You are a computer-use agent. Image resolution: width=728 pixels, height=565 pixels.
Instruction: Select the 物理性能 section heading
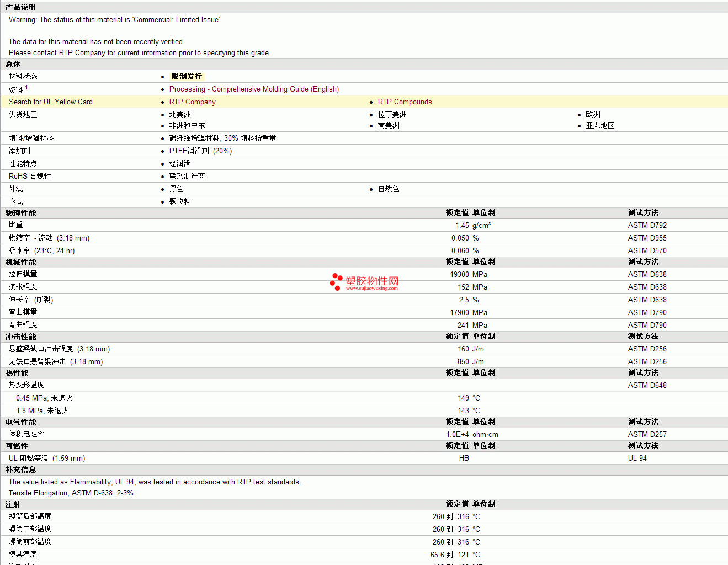tap(21, 213)
